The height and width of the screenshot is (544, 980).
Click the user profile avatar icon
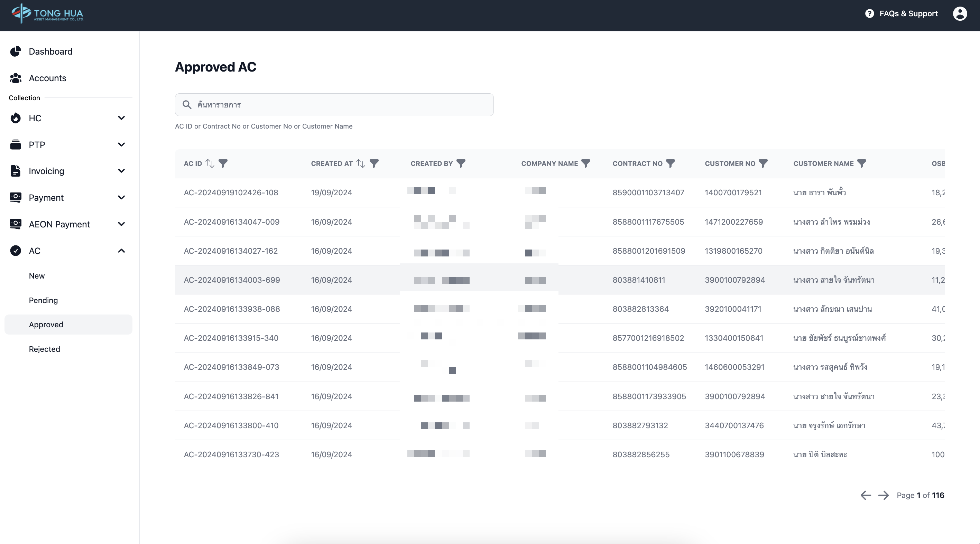pyautogui.click(x=960, y=14)
